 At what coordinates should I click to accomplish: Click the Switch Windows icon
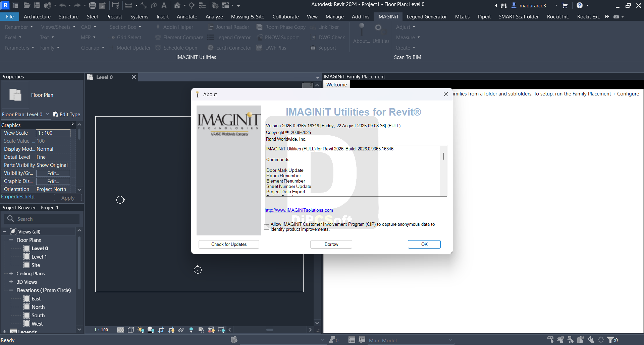click(x=225, y=5)
